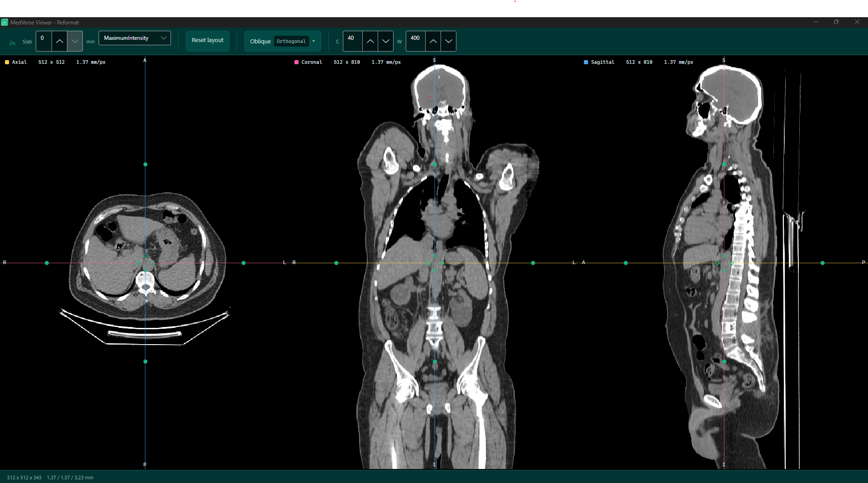Click the bottom rotation handle on axial vertical line
The height and width of the screenshot is (483, 868).
tap(145, 362)
